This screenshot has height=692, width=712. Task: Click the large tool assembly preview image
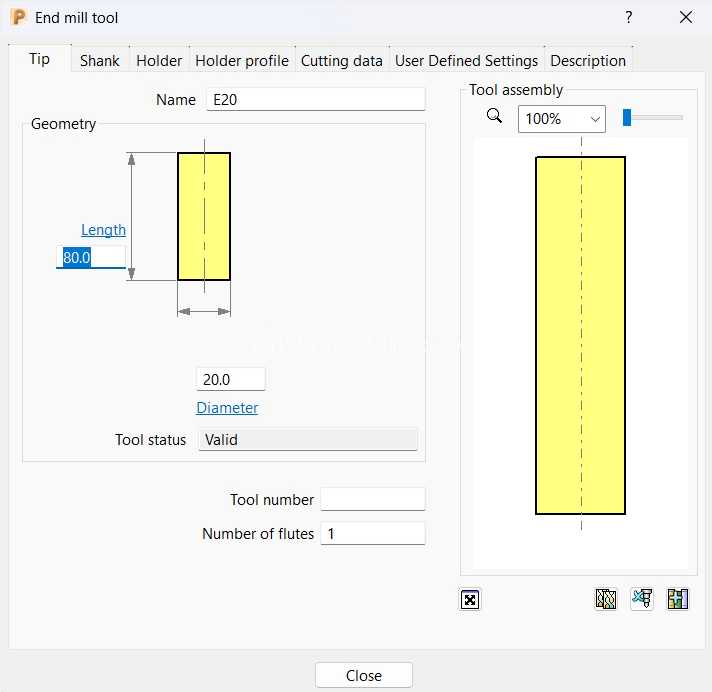[580, 336]
